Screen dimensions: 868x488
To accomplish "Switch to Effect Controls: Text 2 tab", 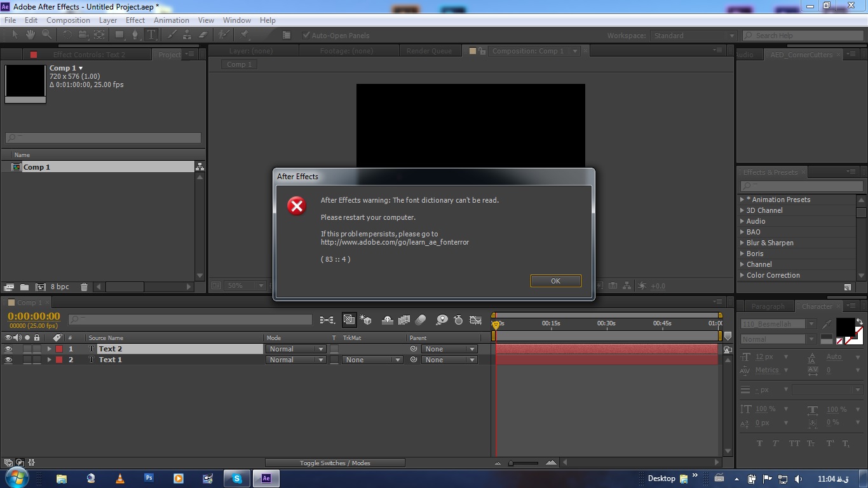I will (x=89, y=55).
